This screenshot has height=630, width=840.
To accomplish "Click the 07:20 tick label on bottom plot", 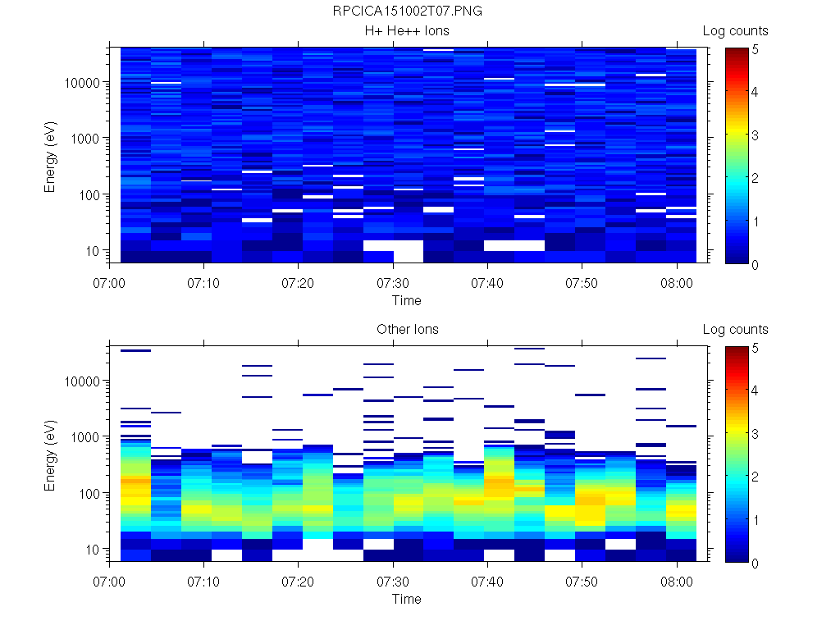I will [298, 582].
